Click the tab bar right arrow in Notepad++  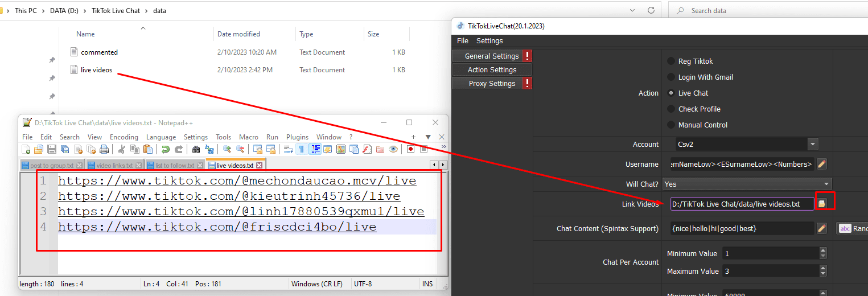coord(443,165)
